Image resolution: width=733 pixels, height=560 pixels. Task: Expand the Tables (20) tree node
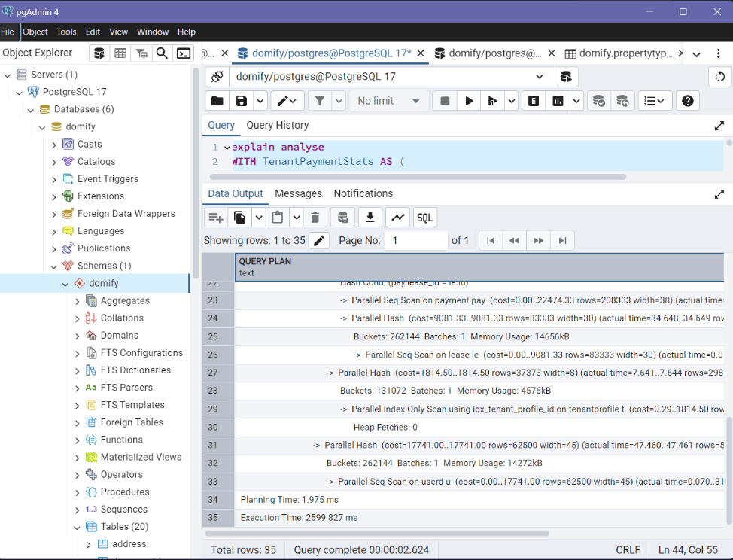click(78, 527)
